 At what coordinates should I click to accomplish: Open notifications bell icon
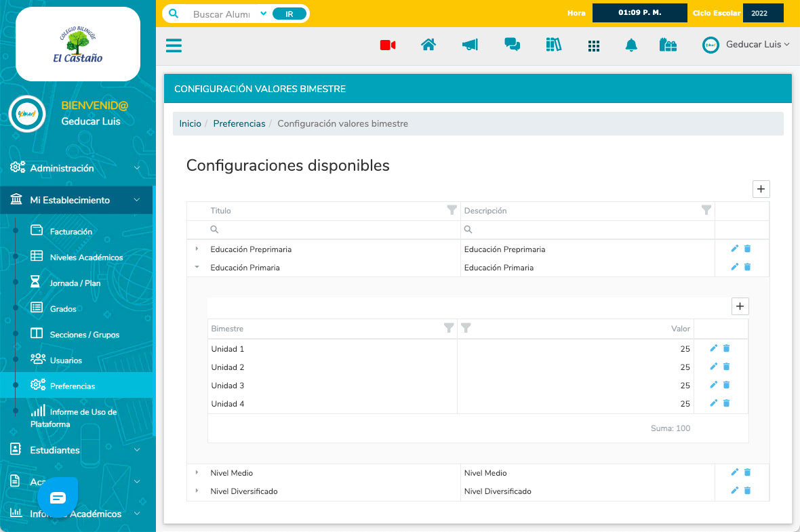[x=631, y=45]
